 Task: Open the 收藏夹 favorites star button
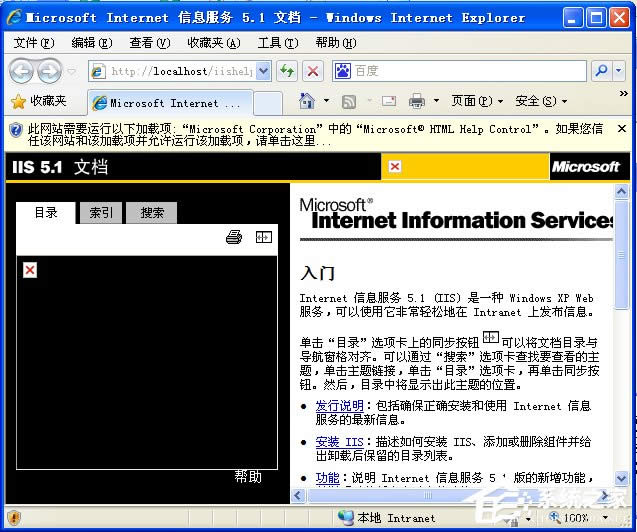click(38, 101)
